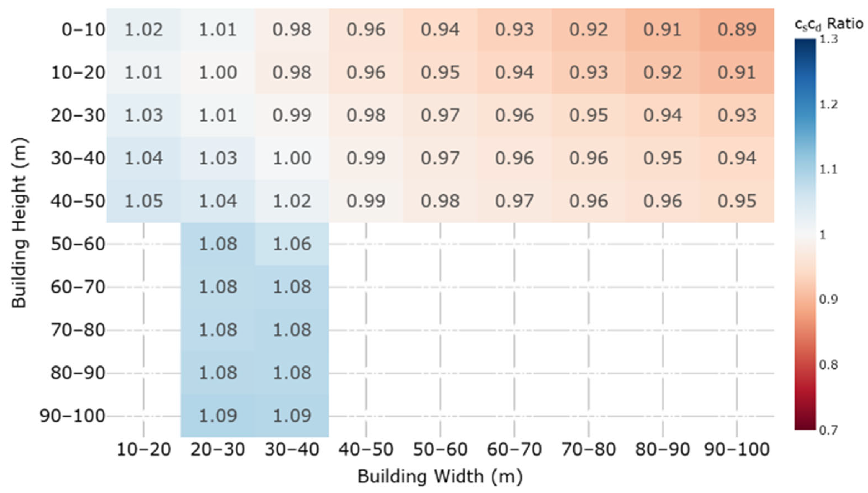Click the 0–10 height axis label
Screen dimensions: 868x493
click(x=83, y=30)
